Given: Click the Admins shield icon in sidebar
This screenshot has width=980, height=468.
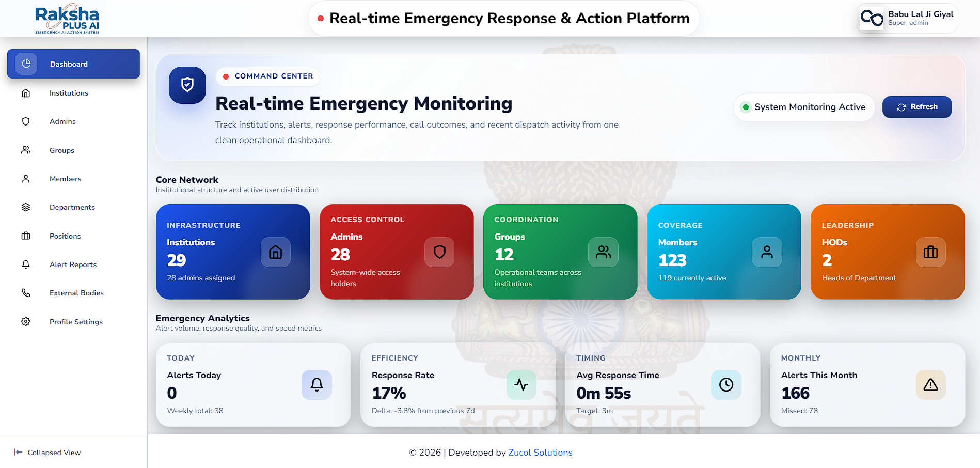Looking at the screenshot, I should pyautogui.click(x=26, y=121).
